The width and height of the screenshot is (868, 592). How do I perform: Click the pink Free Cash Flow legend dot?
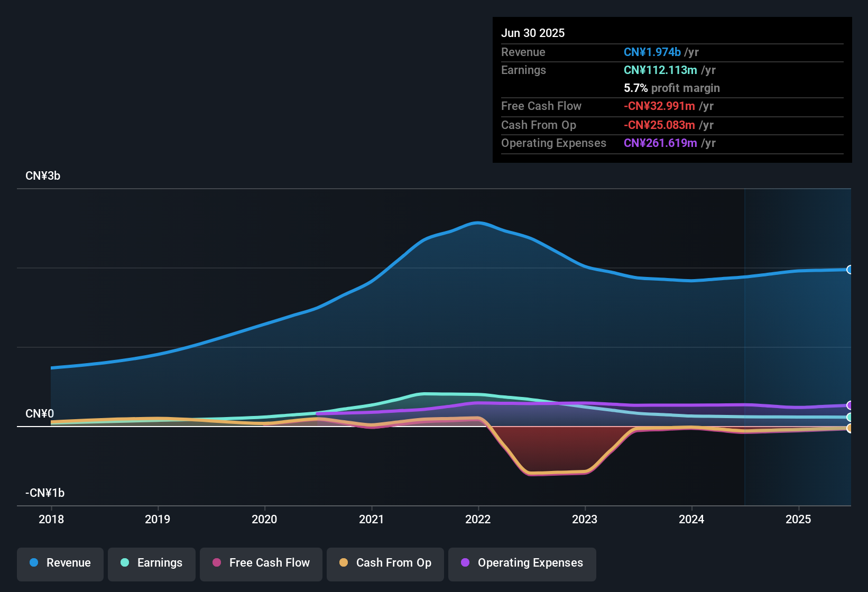tap(217, 563)
